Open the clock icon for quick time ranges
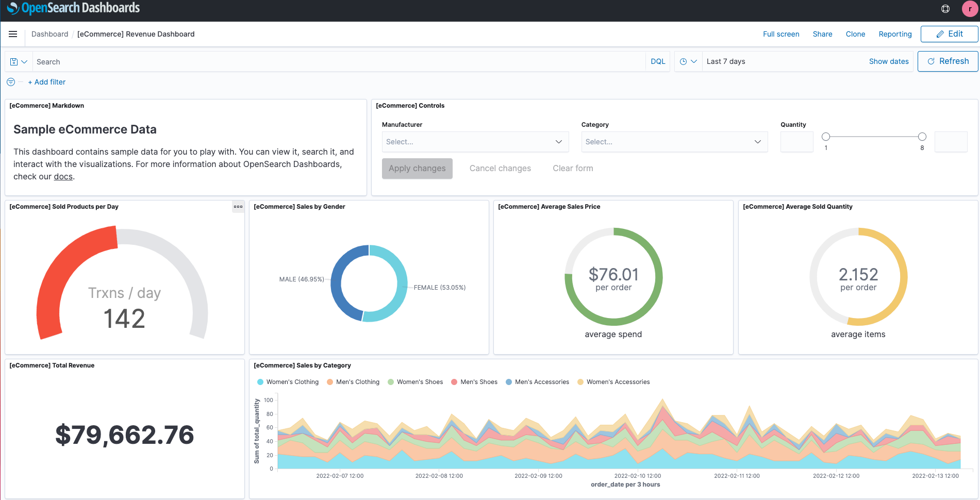980x500 pixels. point(688,61)
